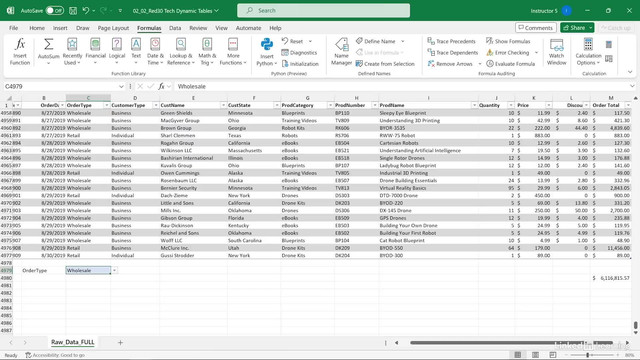Collapse the ribbon with the chevron
The height and width of the screenshot is (360, 640).
coord(630,72)
